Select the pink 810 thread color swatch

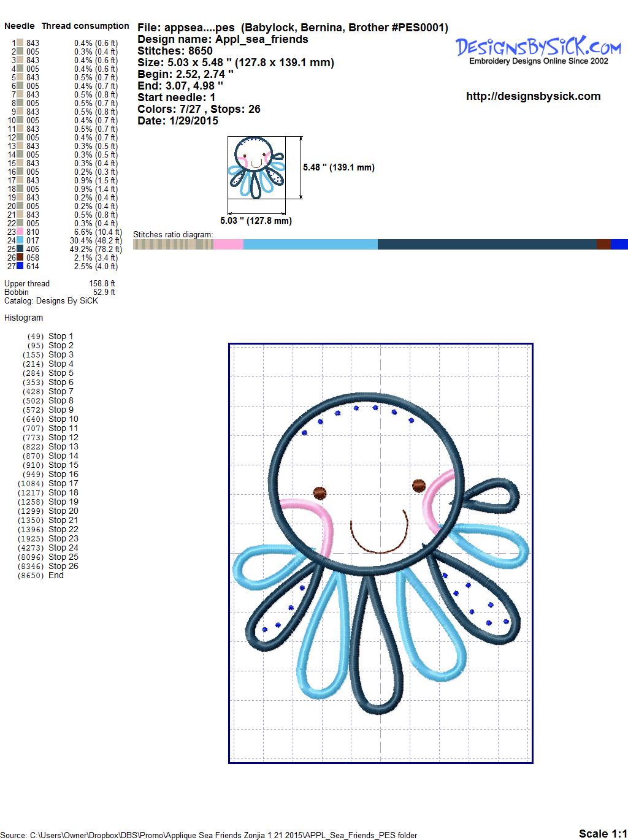click(x=20, y=232)
